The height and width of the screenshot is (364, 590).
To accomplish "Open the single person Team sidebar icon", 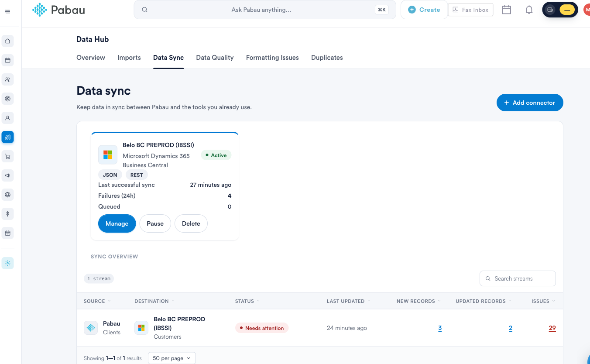I will [7, 118].
